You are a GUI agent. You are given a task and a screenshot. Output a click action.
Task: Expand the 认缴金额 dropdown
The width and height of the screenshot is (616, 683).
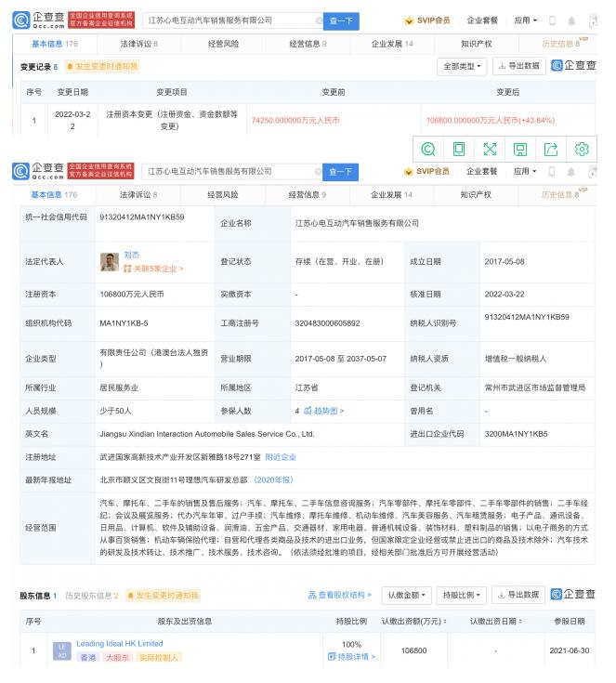coord(406,595)
